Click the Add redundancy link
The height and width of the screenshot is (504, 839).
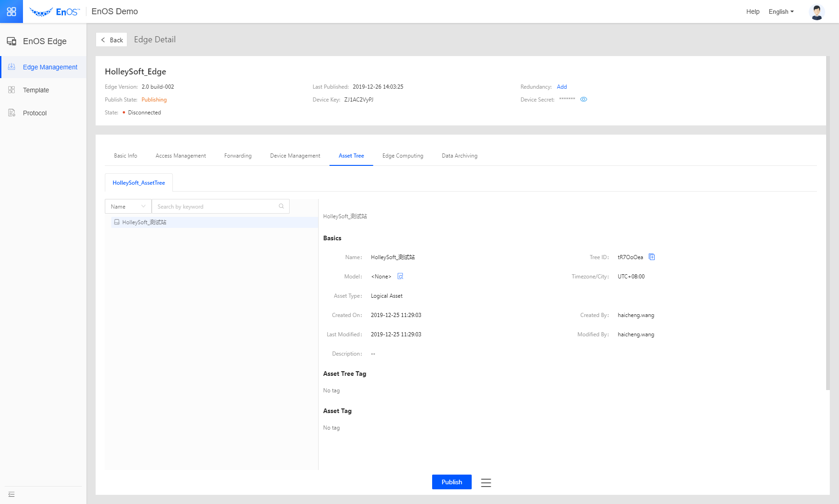tap(562, 87)
